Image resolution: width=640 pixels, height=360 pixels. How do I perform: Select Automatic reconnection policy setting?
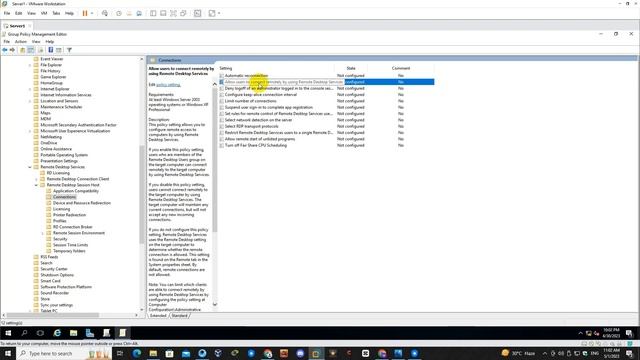point(246,76)
